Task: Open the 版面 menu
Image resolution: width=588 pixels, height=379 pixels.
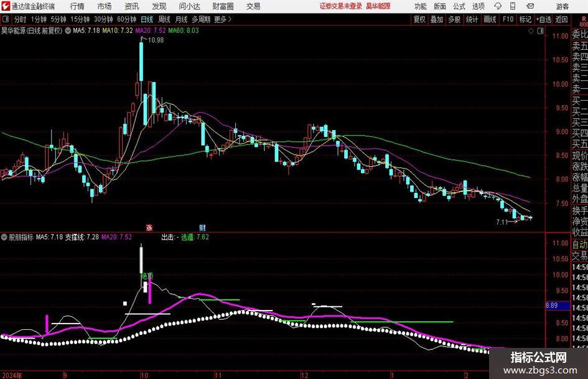Action: pyautogui.click(x=440, y=6)
